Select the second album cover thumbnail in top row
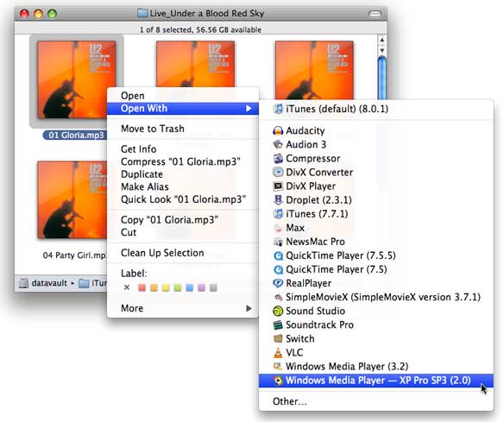Screen dimensions: 504x422 tap(195, 64)
